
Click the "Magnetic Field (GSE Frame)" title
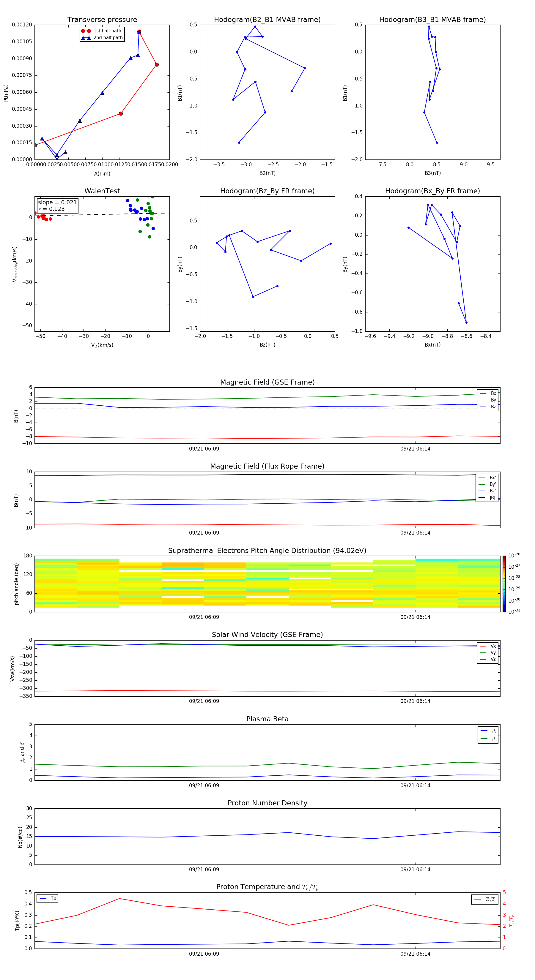tap(267, 382)
